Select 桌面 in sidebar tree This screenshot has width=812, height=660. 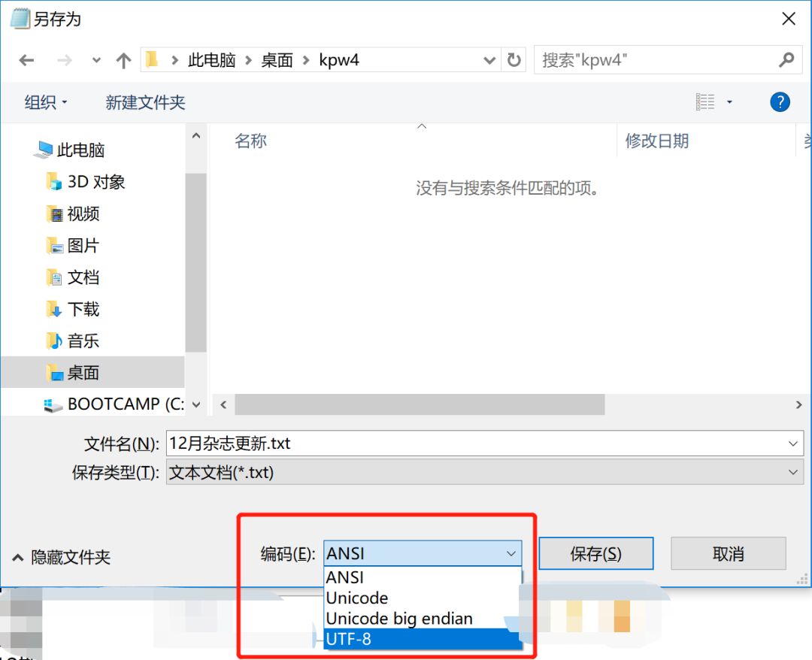(92, 372)
